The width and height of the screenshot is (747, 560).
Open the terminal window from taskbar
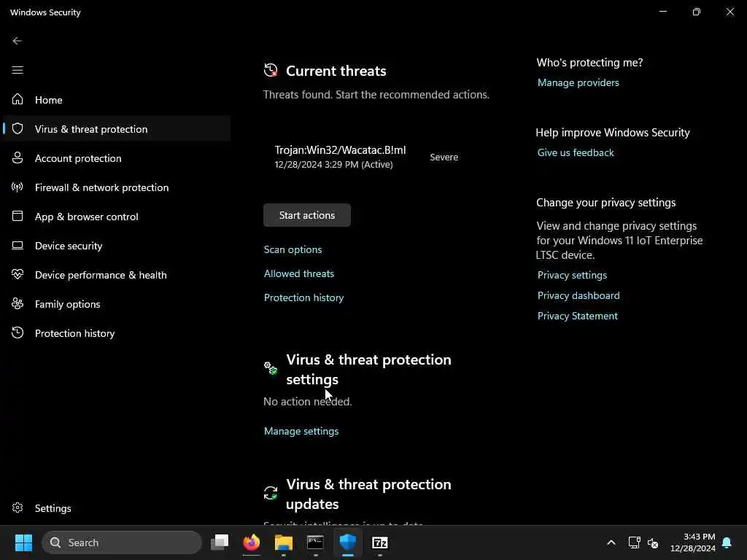coord(315,542)
